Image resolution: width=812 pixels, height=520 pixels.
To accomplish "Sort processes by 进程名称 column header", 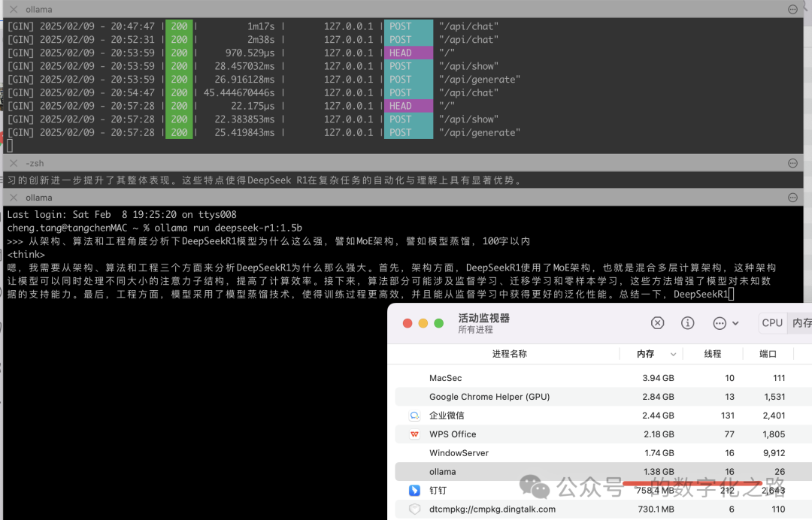I will 509,354.
